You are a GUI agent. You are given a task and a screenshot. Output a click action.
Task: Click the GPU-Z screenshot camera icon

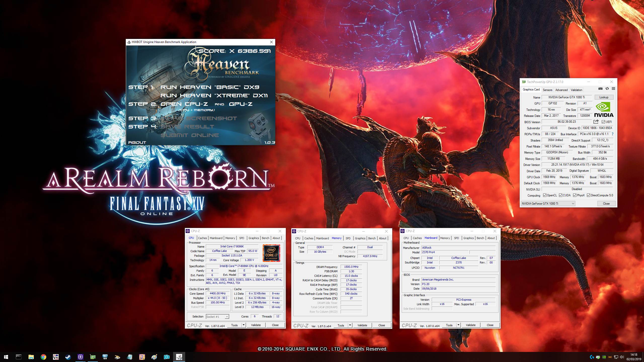pos(600,88)
